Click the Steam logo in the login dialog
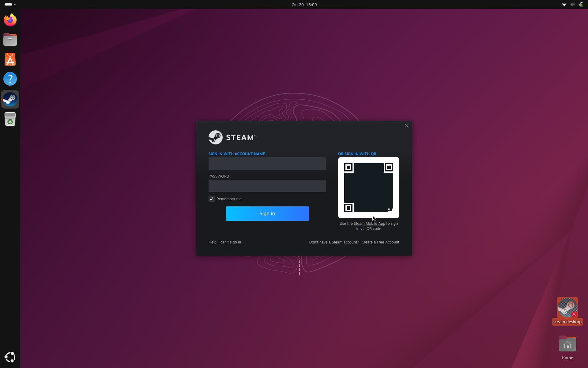588x368 pixels. (232, 137)
